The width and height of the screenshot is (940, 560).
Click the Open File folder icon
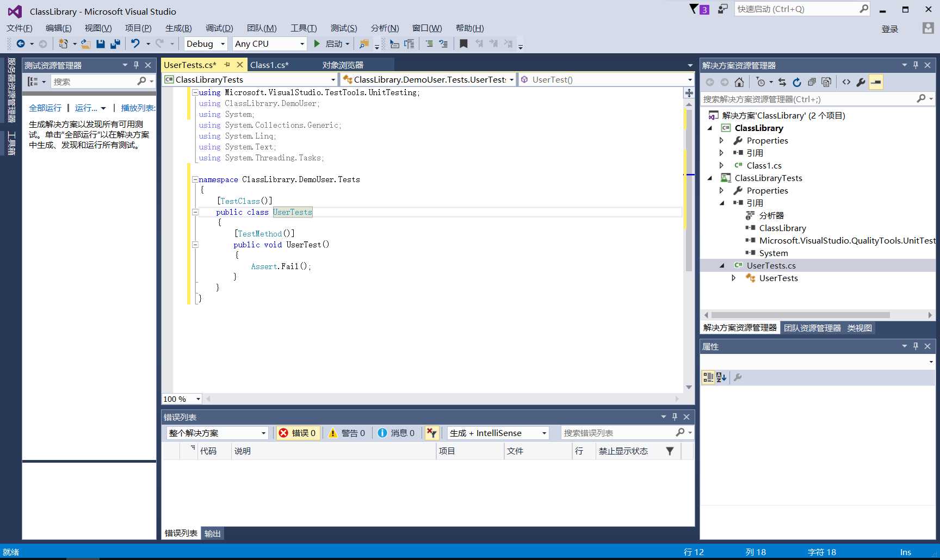tap(85, 43)
